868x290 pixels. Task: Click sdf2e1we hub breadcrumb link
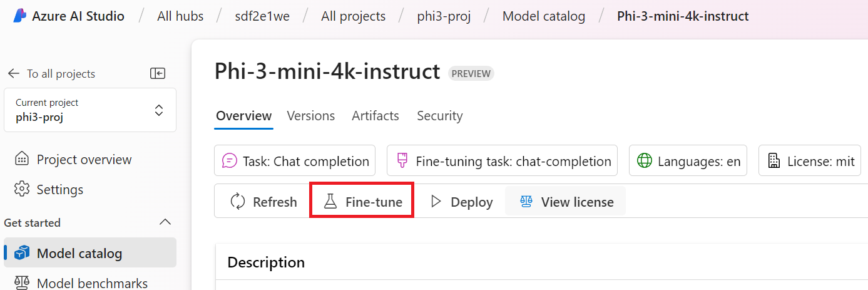[x=262, y=16]
